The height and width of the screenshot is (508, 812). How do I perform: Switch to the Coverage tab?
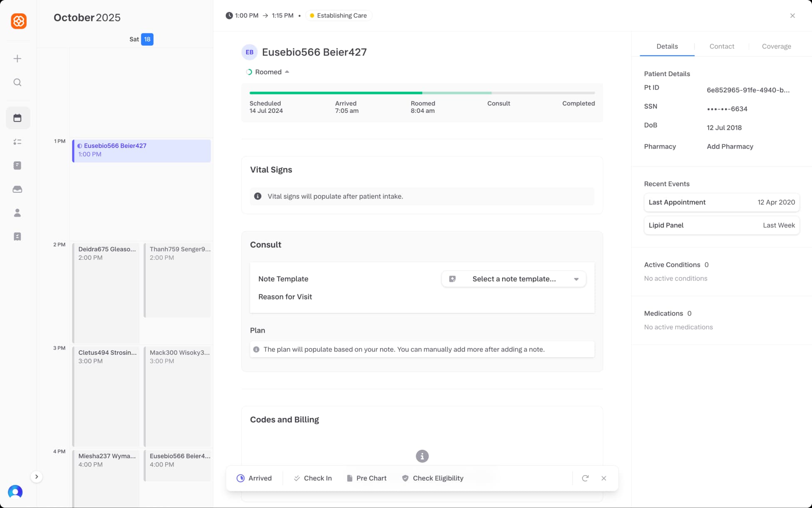(x=776, y=46)
